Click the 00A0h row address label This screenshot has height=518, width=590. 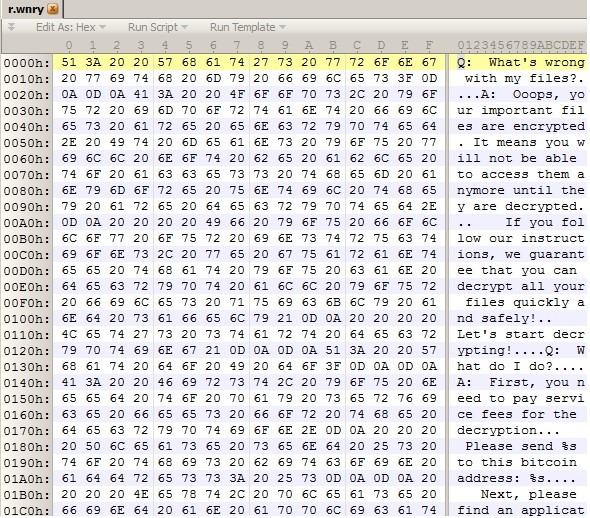pos(26,223)
